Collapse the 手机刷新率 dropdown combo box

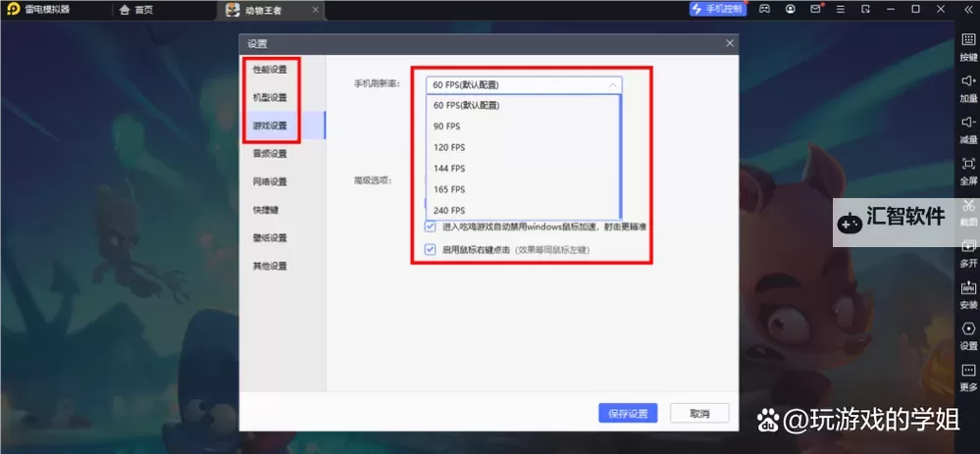524,85
